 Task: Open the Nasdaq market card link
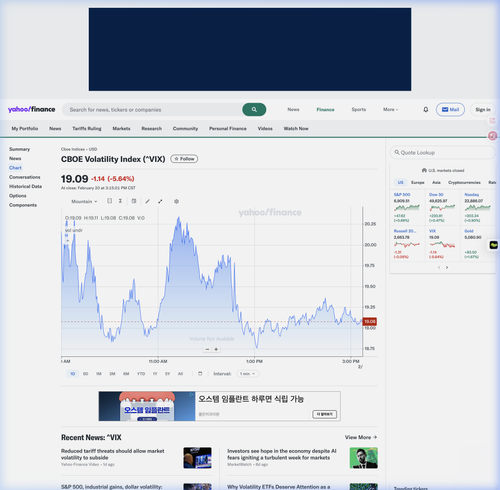pyautogui.click(x=472, y=194)
